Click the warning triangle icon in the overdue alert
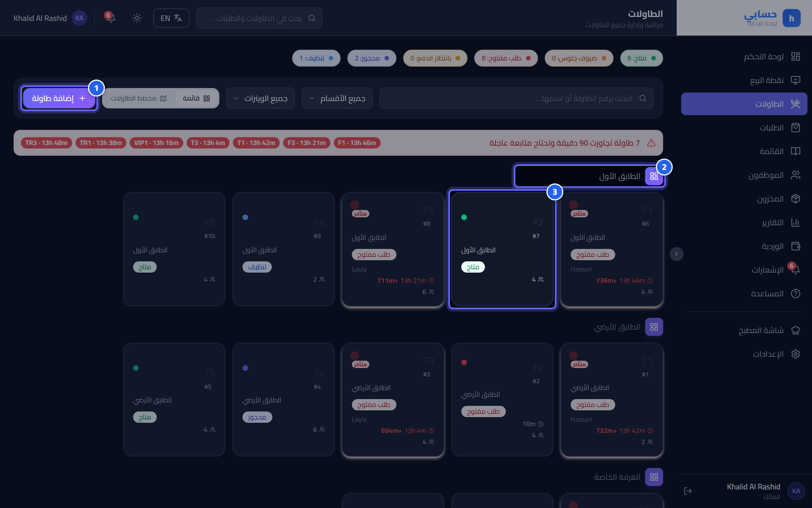This screenshot has width=812, height=508. click(651, 143)
